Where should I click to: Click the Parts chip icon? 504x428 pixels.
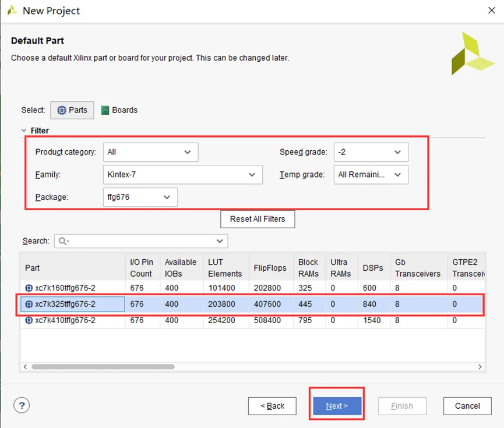click(62, 110)
